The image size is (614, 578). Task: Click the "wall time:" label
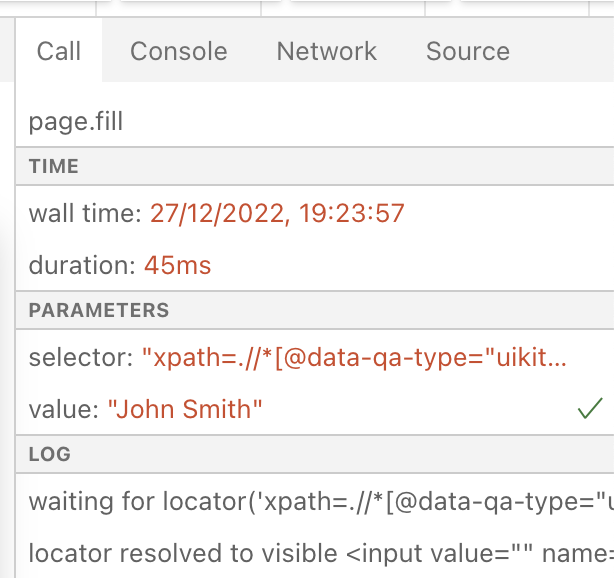[x=85, y=213]
